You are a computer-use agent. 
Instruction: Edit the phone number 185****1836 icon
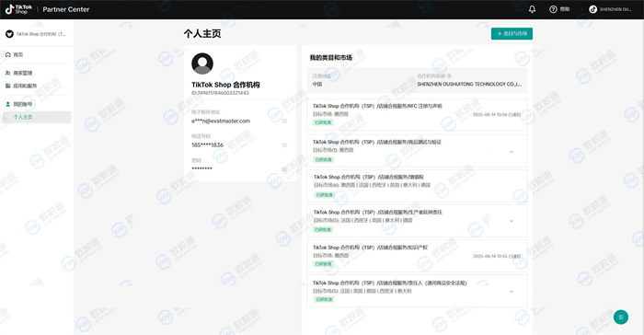pyautogui.click(x=284, y=145)
